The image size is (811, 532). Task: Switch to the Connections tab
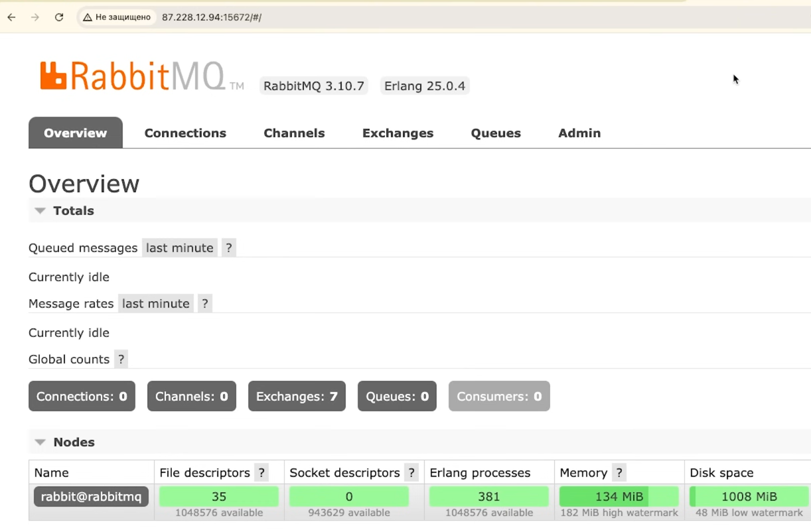tap(185, 133)
